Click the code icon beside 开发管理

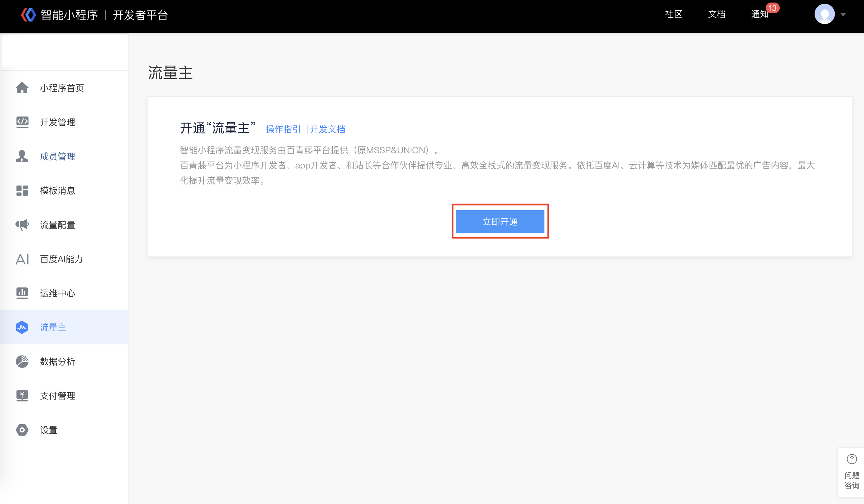tap(22, 122)
